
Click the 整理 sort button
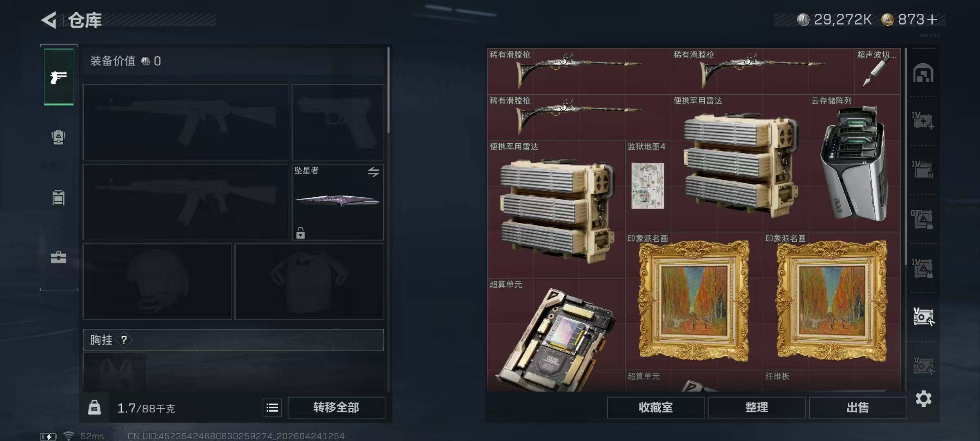tap(757, 407)
